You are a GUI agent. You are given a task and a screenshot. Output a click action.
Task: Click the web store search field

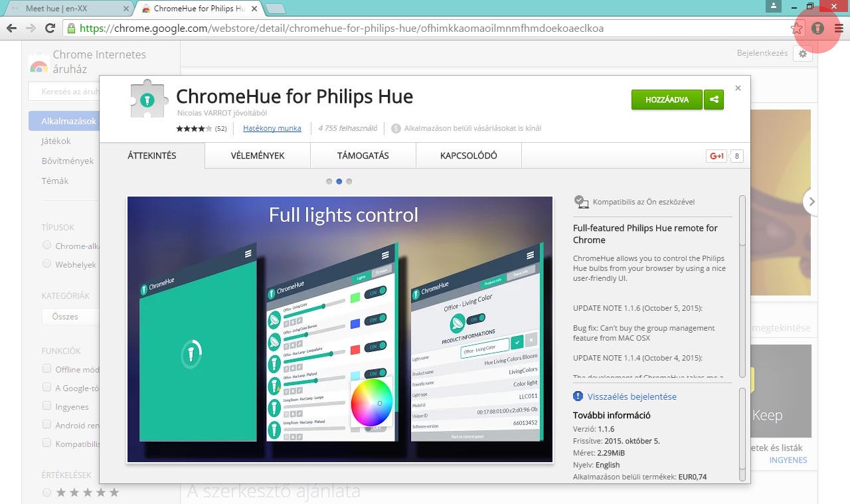(x=64, y=91)
